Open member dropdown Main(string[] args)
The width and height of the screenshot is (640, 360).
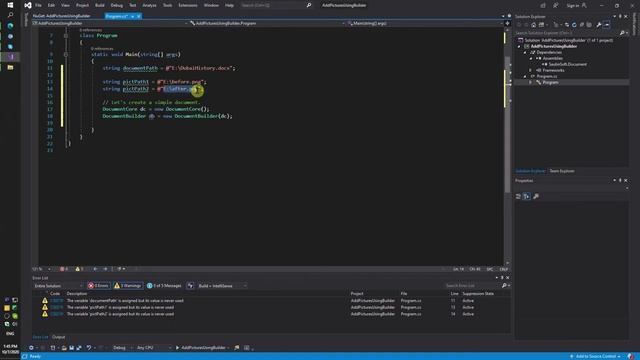(424, 23)
